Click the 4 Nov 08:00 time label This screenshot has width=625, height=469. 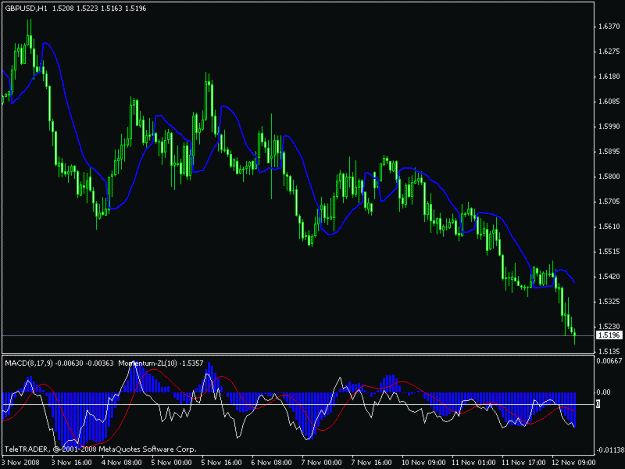pos(121,463)
